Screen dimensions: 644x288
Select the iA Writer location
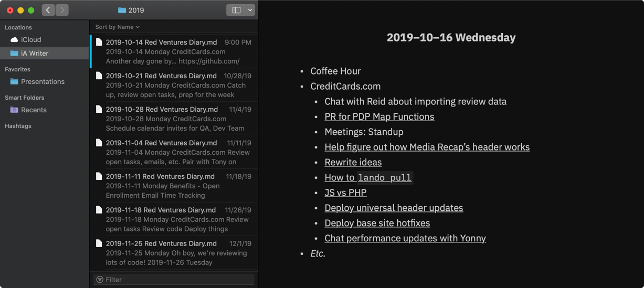(x=44, y=53)
